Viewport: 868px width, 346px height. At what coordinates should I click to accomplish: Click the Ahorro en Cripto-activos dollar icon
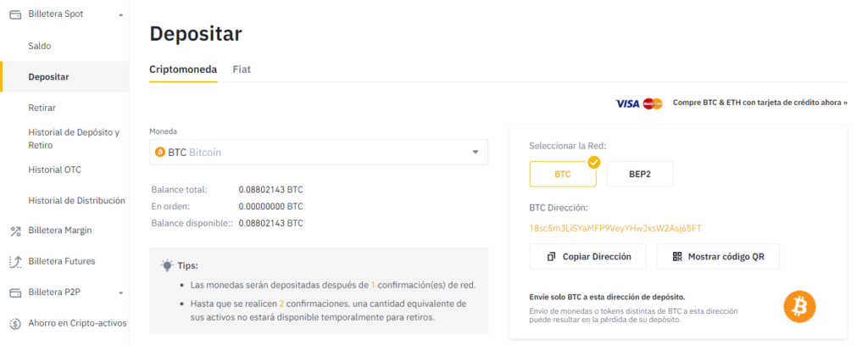point(15,323)
